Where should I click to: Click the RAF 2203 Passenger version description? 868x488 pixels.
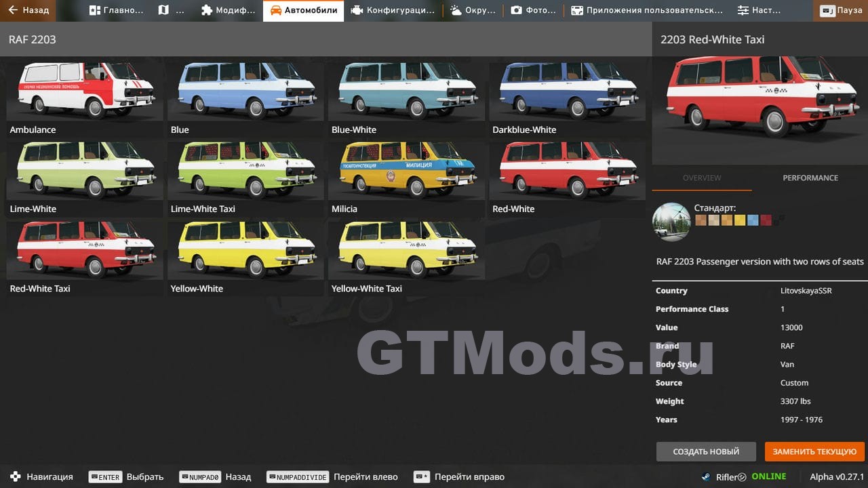(760, 262)
